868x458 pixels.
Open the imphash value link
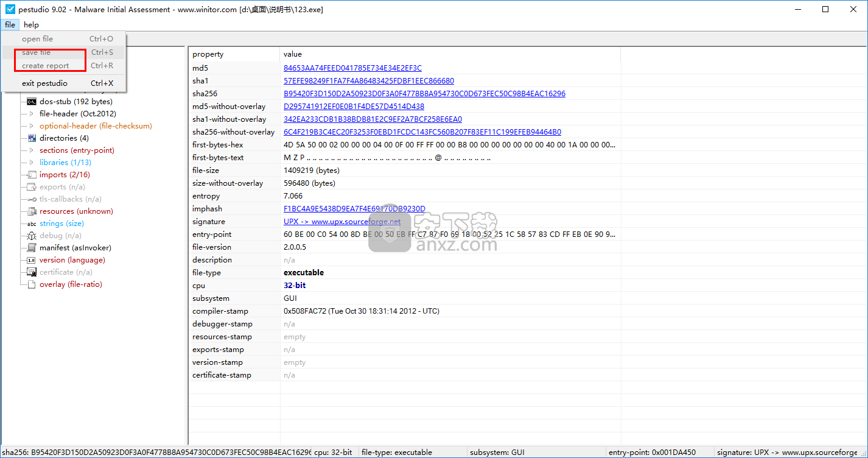click(x=354, y=209)
